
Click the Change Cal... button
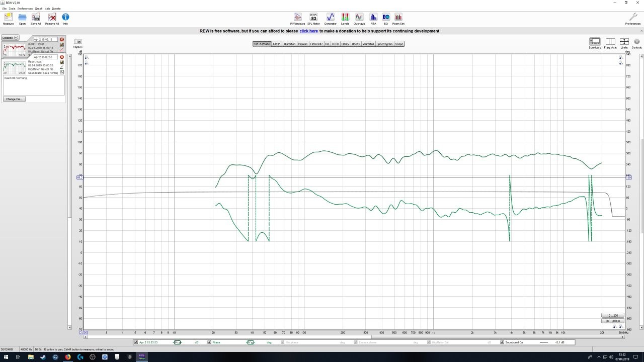[14, 99]
